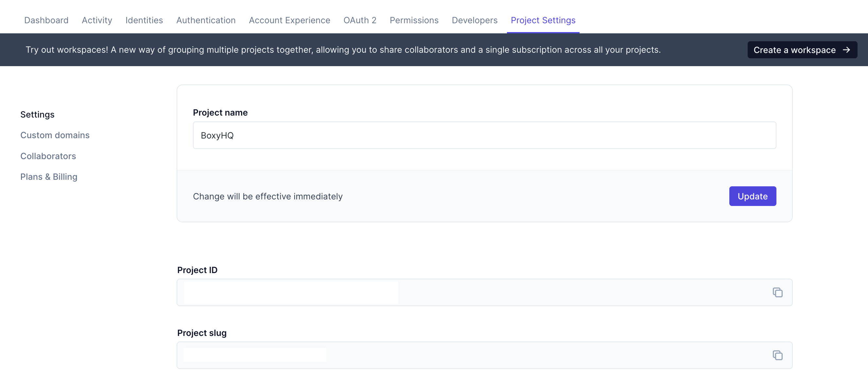Open Settings in the sidebar
This screenshot has height=389, width=868.
(x=37, y=114)
